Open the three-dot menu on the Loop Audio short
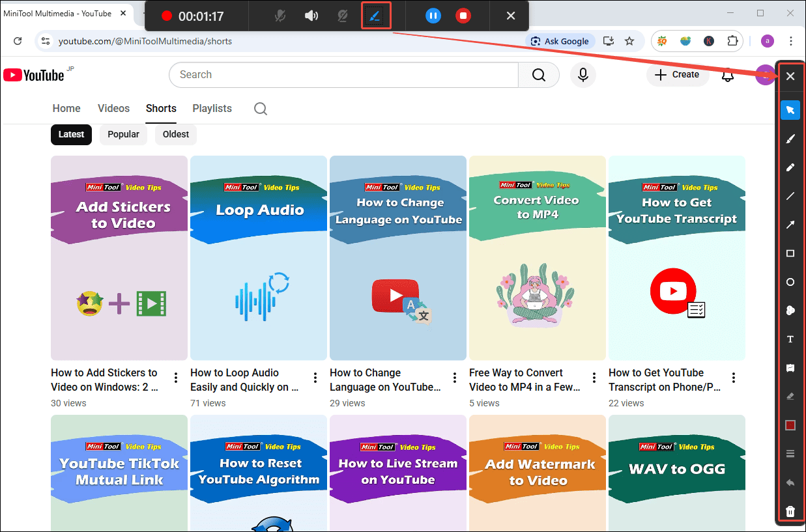Image resolution: width=806 pixels, height=532 pixels. coord(315,378)
